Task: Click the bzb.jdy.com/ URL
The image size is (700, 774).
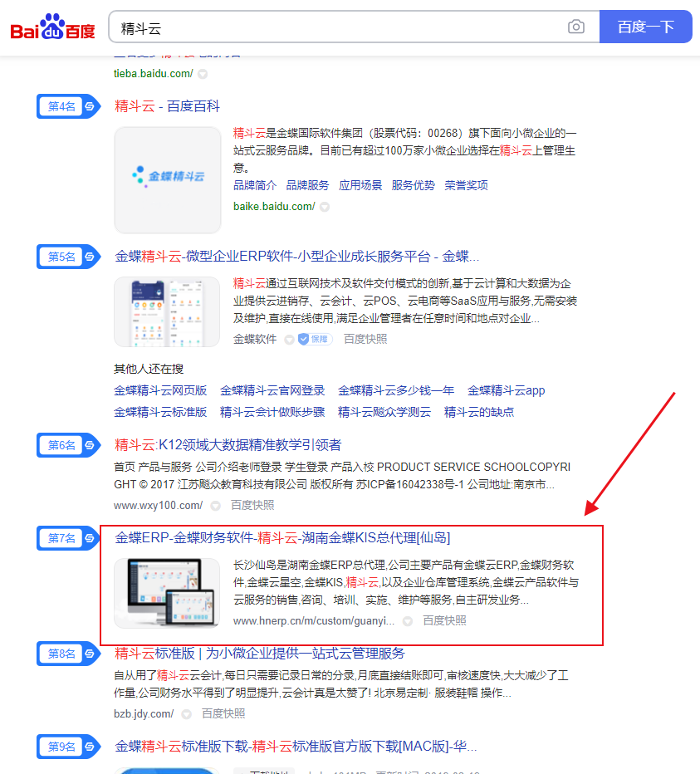Action: coord(144,713)
